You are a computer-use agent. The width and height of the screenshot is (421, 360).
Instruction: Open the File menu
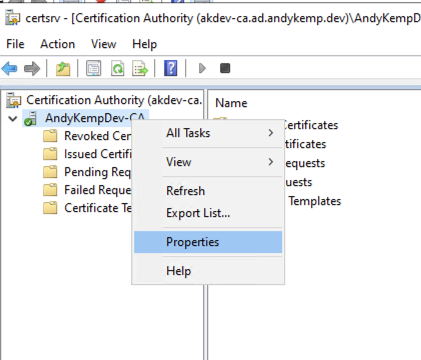point(15,44)
